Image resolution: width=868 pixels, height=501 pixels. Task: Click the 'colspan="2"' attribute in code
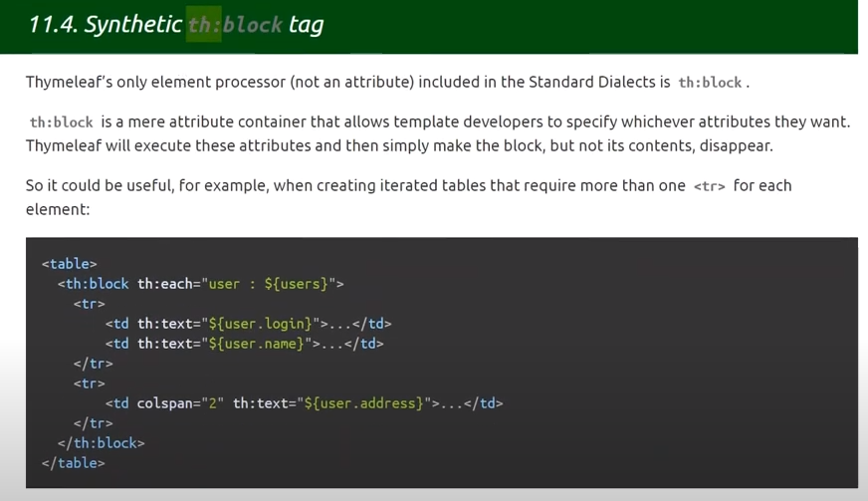pyautogui.click(x=180, y=403)
